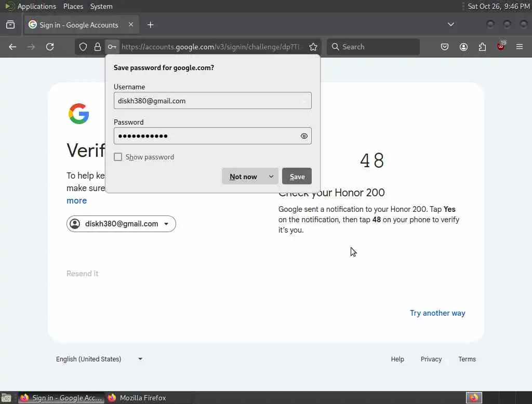
Task: Expand the Not now dropdown arrow
Action: [271, 177]
